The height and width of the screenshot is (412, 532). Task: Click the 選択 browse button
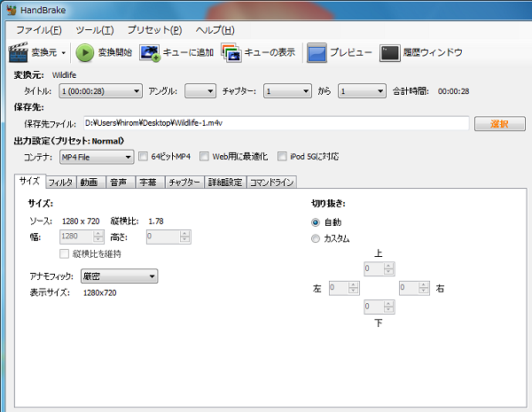coord(499,124)
